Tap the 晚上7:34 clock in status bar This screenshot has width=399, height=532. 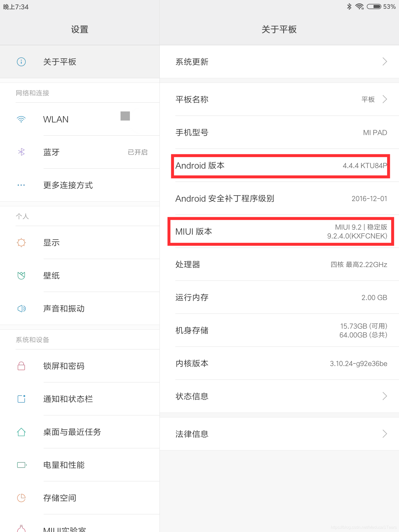tap(16, 7)
